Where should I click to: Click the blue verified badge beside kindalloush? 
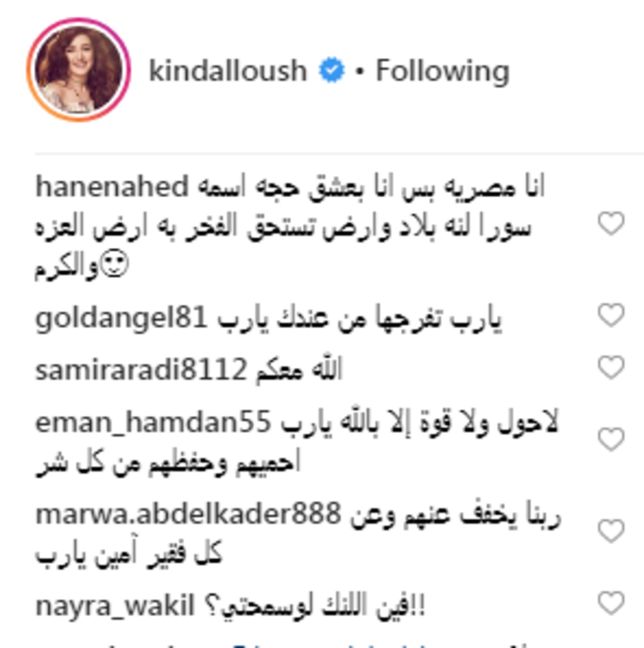332,71
